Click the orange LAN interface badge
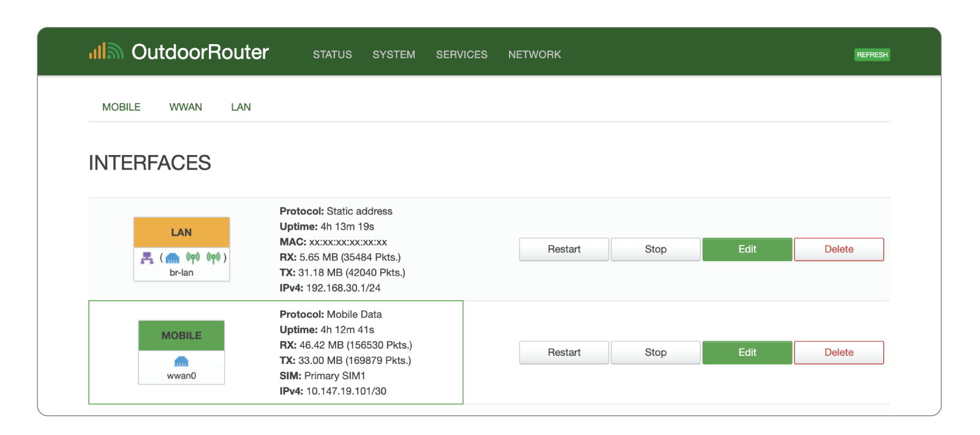Image resolution: width=980 pixels, height=435 pixels. click(x=181, y=233)
